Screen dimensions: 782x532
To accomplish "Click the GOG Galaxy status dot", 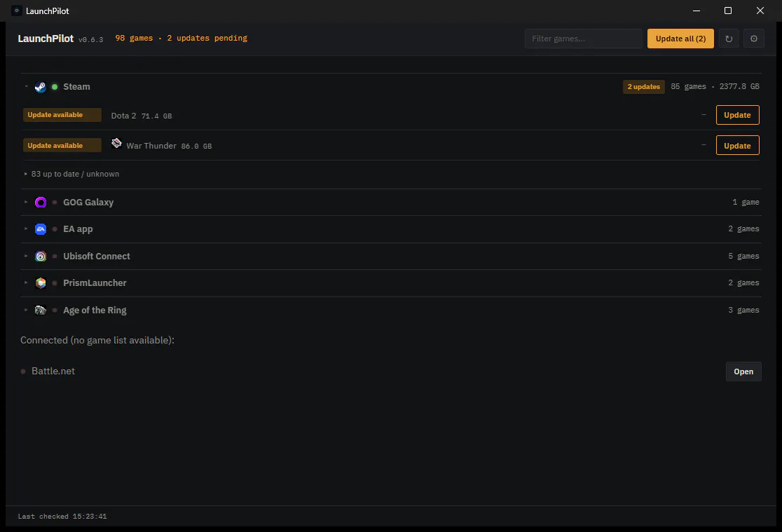I will (x=55, y=202).
